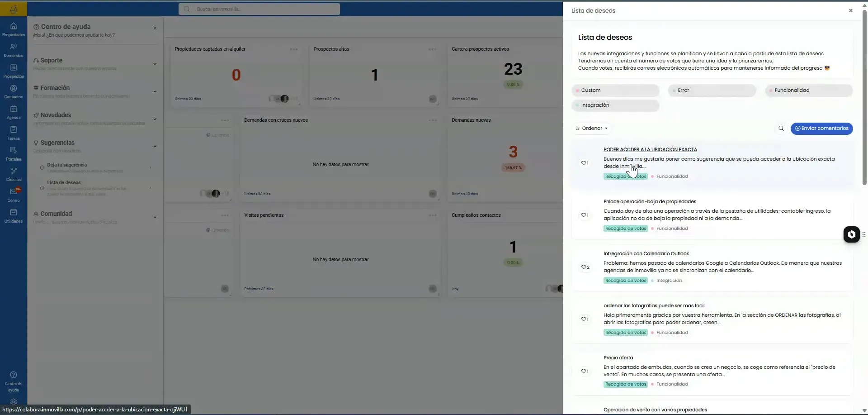868x415 pixels.
Task: Click Enviar comentarios button
Action: [x=821, y=129]
